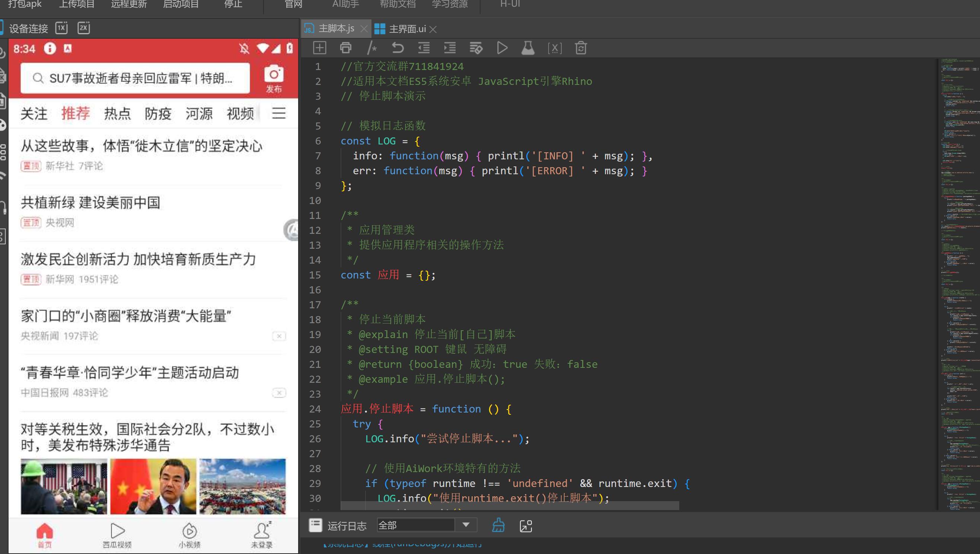Close the 主界面.ui tab
The image size is (980, 554).
pos(433,29)
